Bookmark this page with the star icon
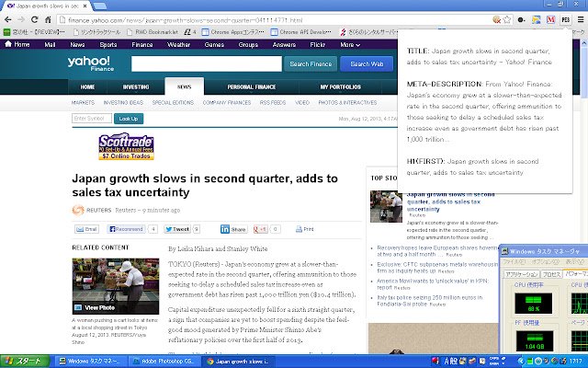 tap(507, 19)
